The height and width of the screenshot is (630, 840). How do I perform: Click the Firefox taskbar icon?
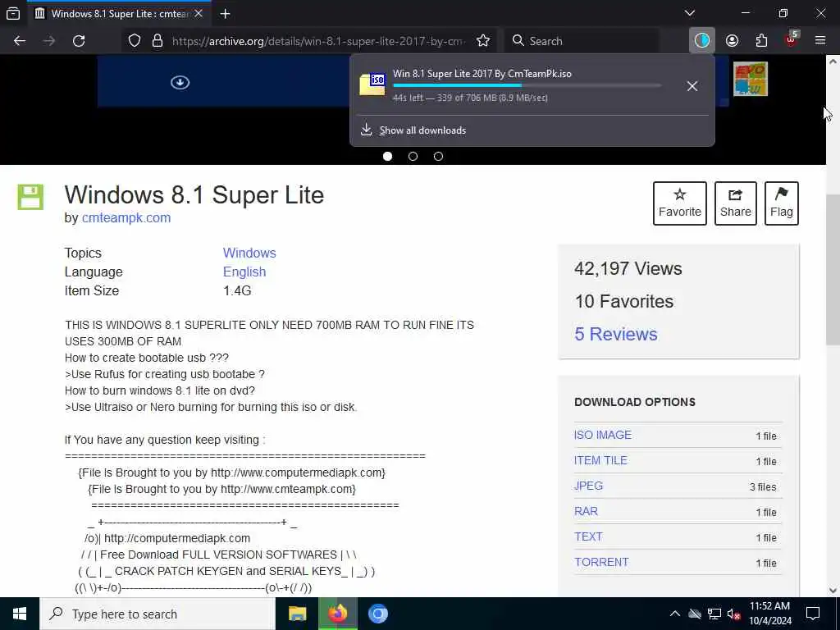[x=337, y=614]
